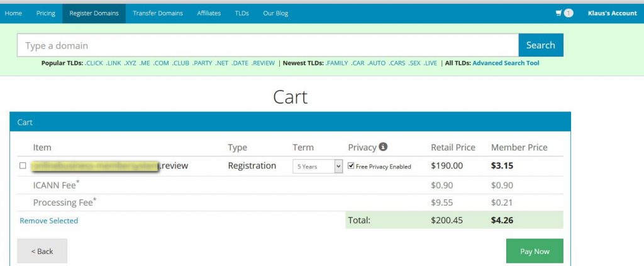This screenshot has height=266, width=644.
Task: Open the Pricing page
Action: [45, 13]
